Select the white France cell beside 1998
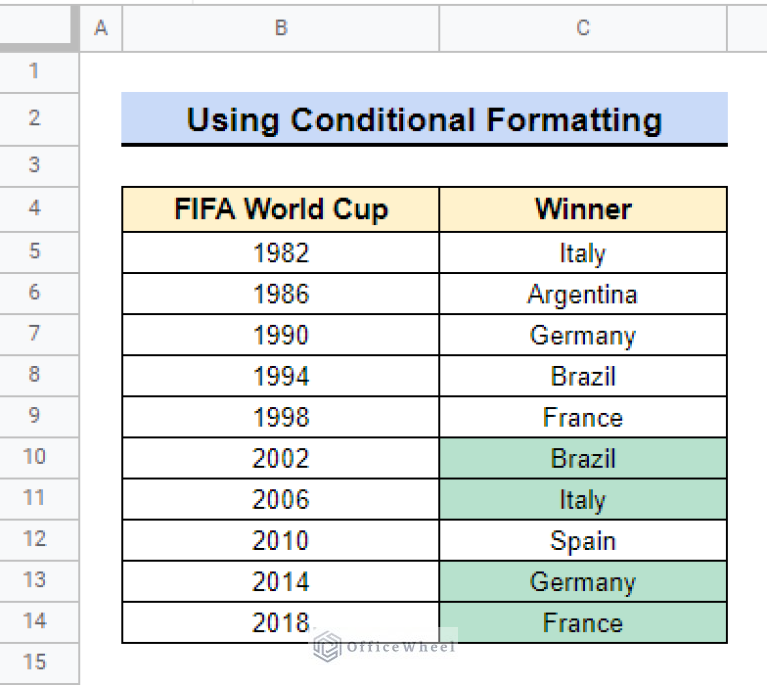The width and height of the screenshot is (767, 685). [x=583, y=417]
